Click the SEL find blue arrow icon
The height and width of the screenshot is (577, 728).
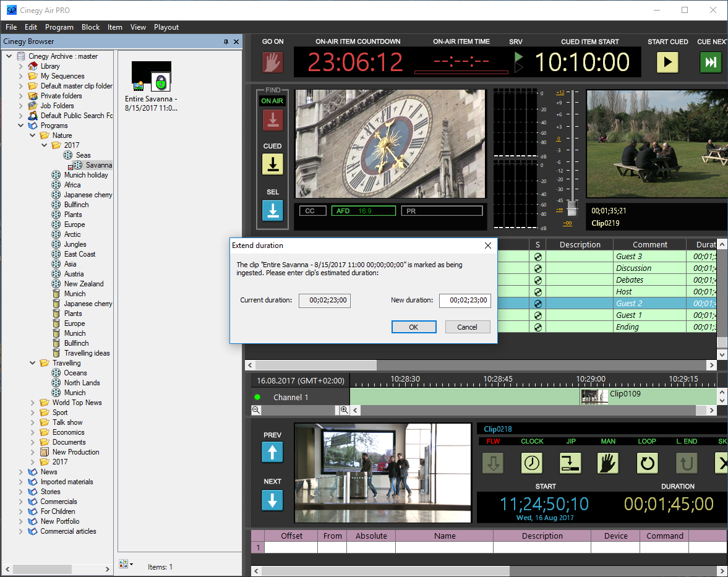coord(273,210)
